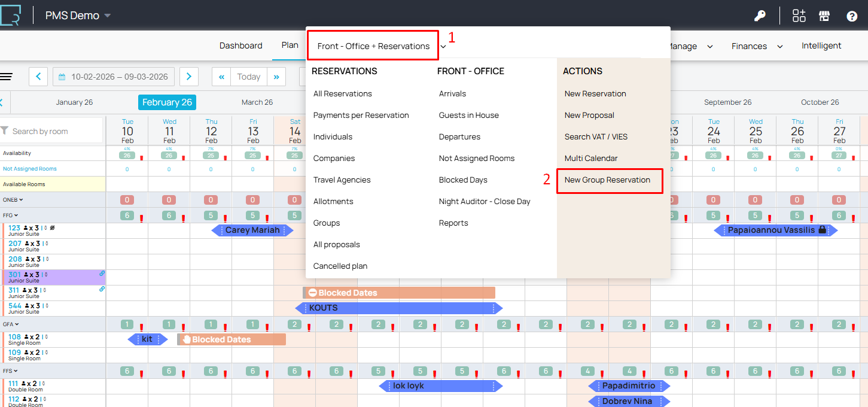Click the Today button
This screenshot has width=868, height=407.
pos(248,77)
